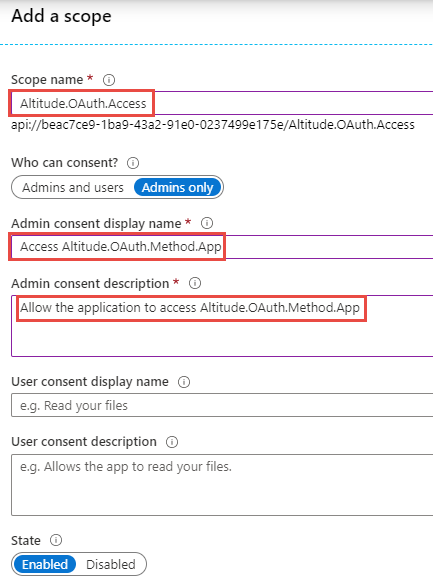
Task: Click the info icon next to User consent display name
Action: 184,382
